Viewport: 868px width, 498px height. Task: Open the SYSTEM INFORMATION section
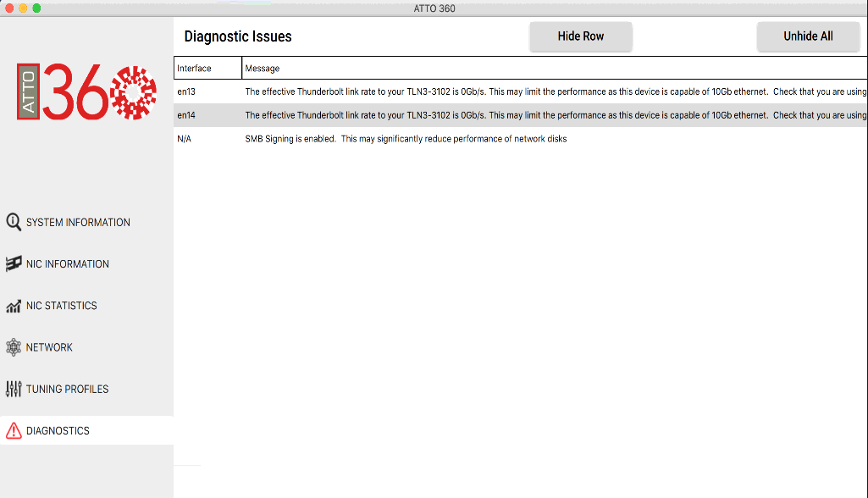click(78, 222)
